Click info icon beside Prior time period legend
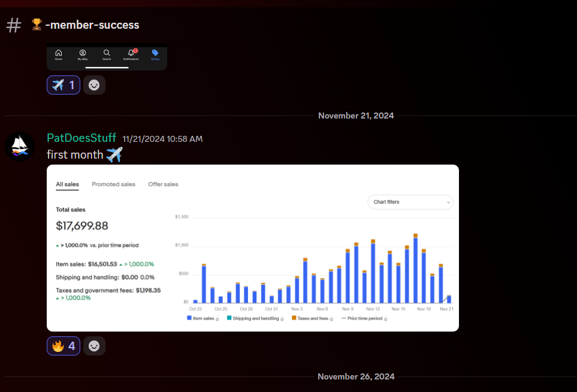The width and height of the screenshot is (577, 392). point(386,319)
